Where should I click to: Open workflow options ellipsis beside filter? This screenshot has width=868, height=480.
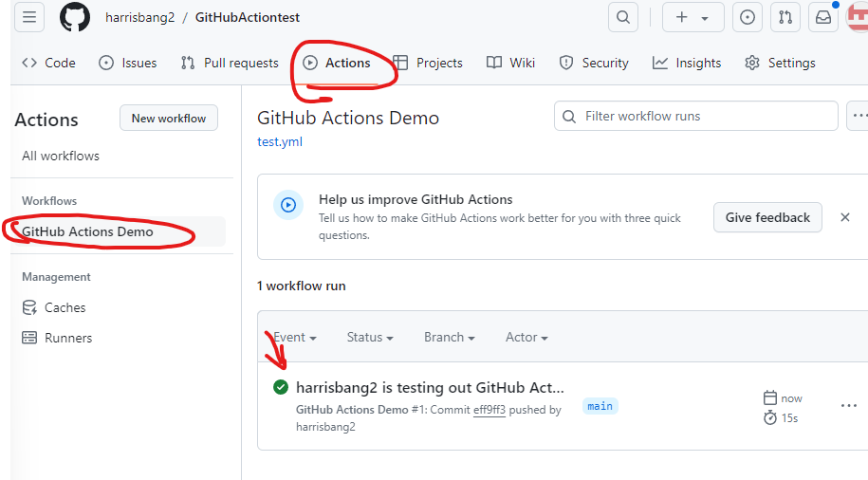click(858, 117)
